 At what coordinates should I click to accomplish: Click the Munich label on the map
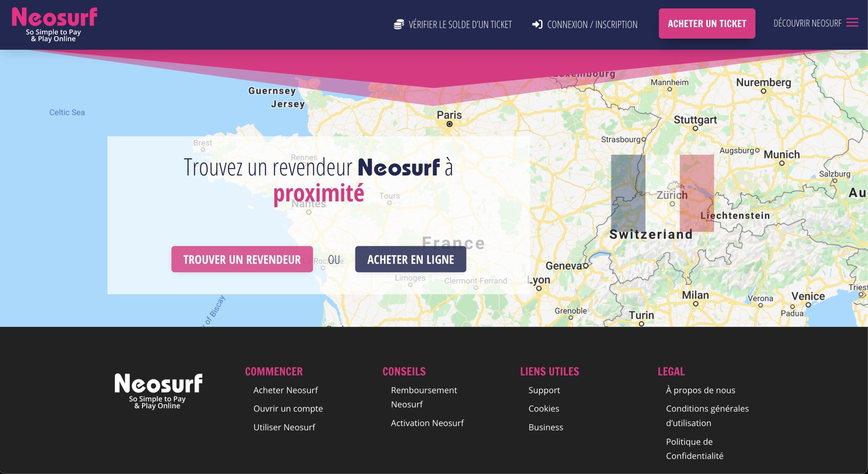[782, 154]
